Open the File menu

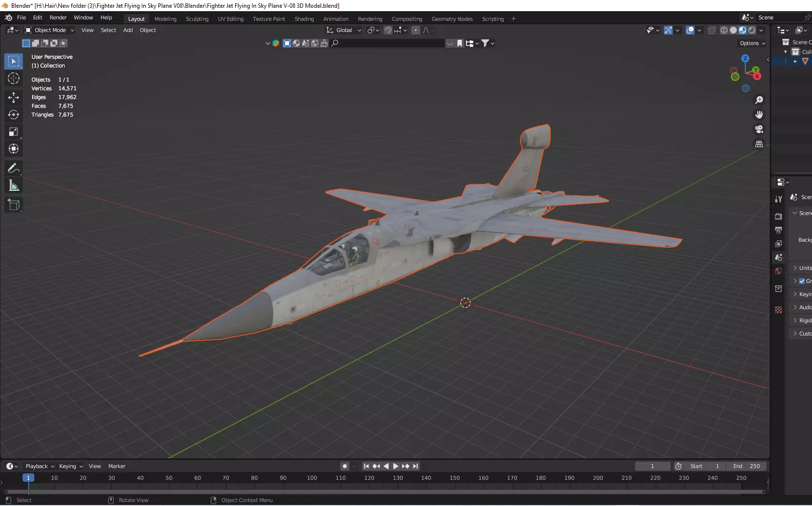21,17
